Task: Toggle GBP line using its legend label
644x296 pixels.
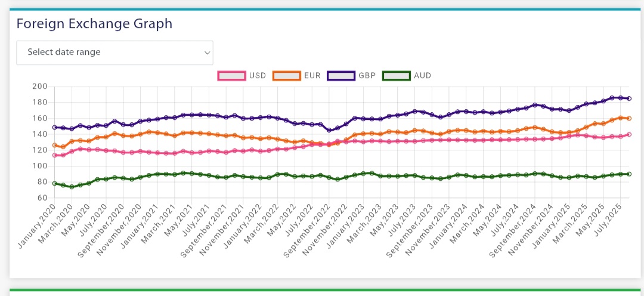Action: tap(367, 76)
